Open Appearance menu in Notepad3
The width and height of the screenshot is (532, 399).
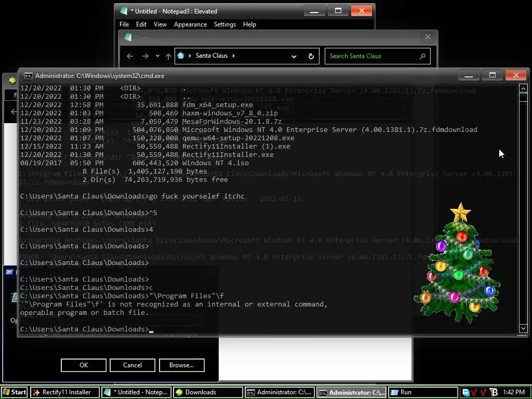[x=190, y=24]
